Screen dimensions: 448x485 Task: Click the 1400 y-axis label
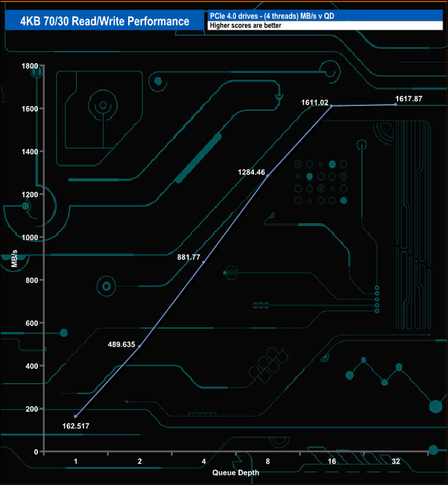coord(30,152)
